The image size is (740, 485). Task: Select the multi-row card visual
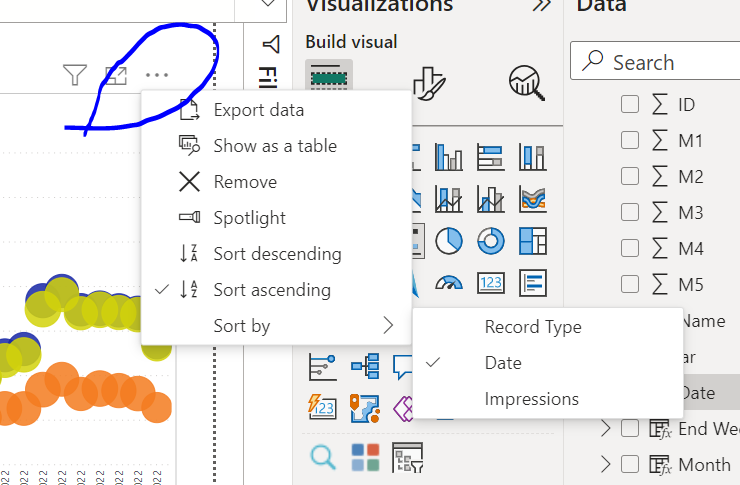pyautogui.click(x=533, y=283)
